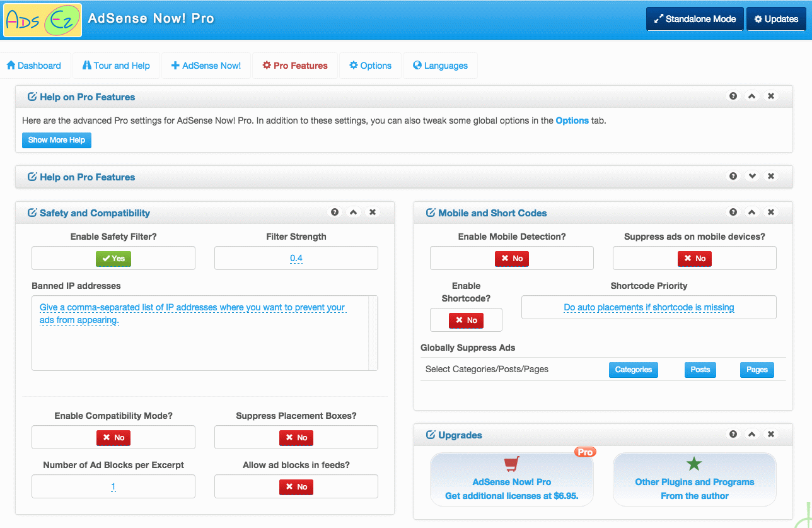Close the Upgrades panel
The image size is (812, 528).
[x=770, y=435]
